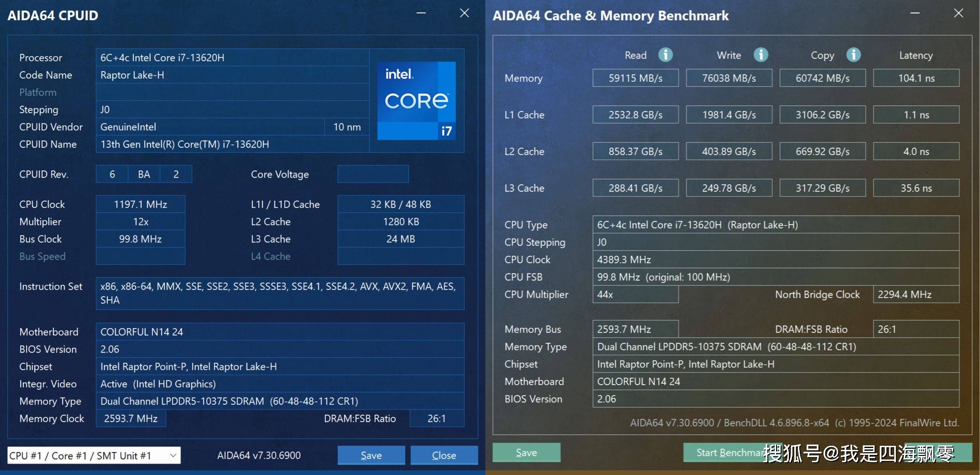This screenshot has height=475, width=980.
Task: Close the AIDA64 CPUID window
Action: (x=464, y=13)
